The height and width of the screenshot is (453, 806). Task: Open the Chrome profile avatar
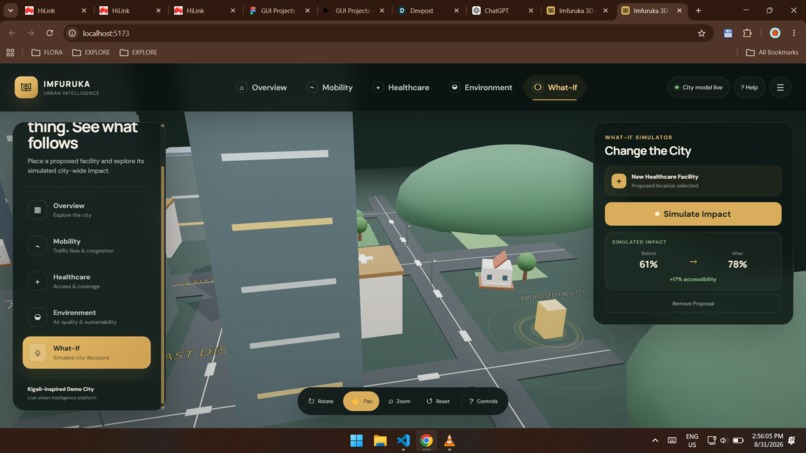775,33
